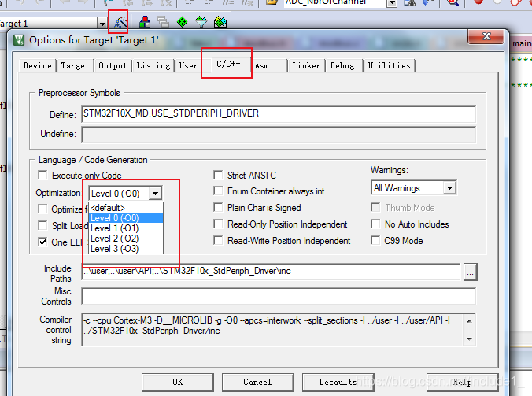This screenshot has height=396, width=532.
Task: Toggle Execute-only Code checkbox
Action: click(x=42, y=175)
